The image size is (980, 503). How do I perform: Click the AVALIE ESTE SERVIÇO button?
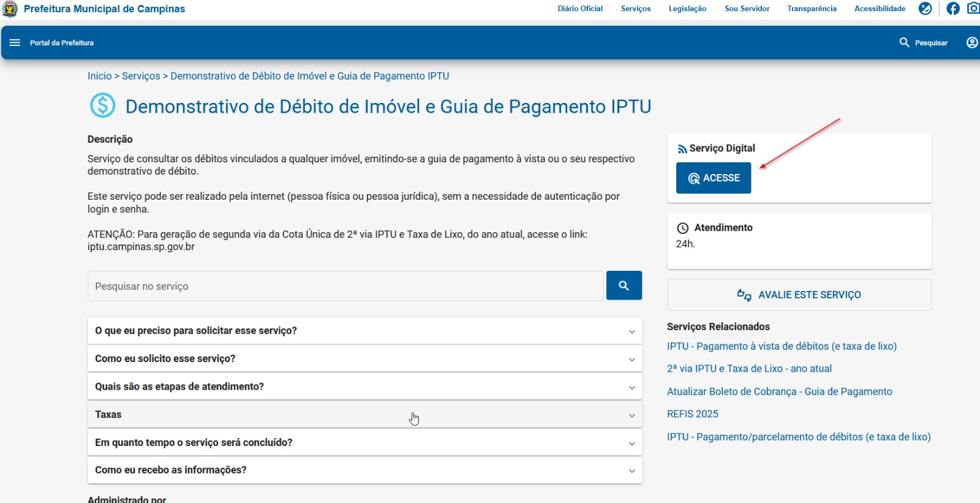pos(799,295)
